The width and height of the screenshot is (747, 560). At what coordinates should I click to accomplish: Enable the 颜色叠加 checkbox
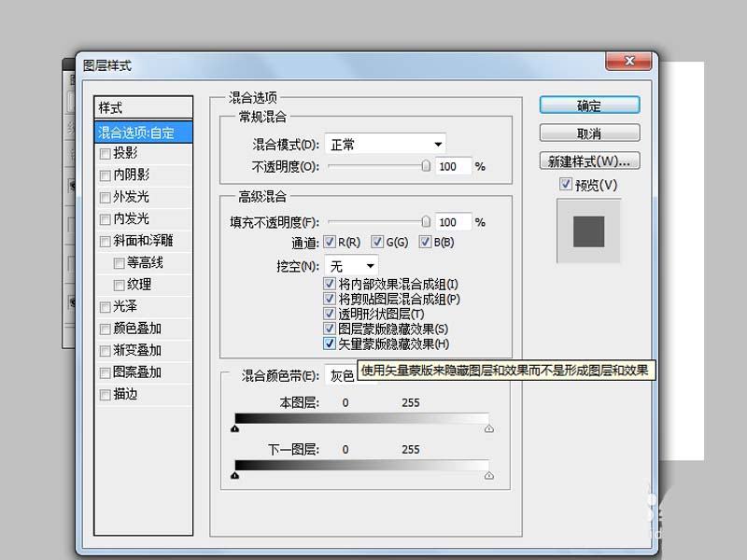click(106, 329)
